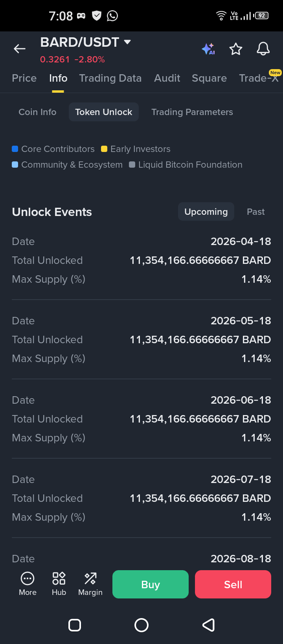Tap the green Buy button
Viewport: 283px width, 644px height.
151,584
